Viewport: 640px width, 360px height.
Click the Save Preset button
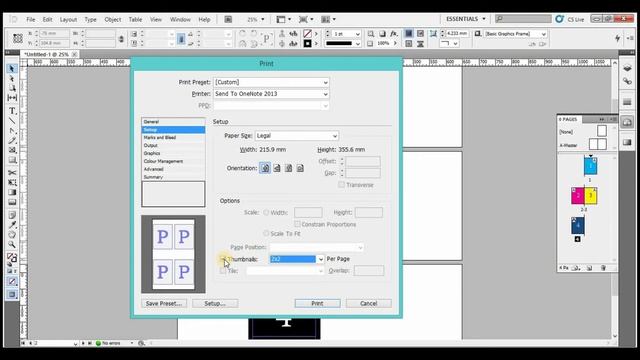pyautogui.click(x=164, y=303)
